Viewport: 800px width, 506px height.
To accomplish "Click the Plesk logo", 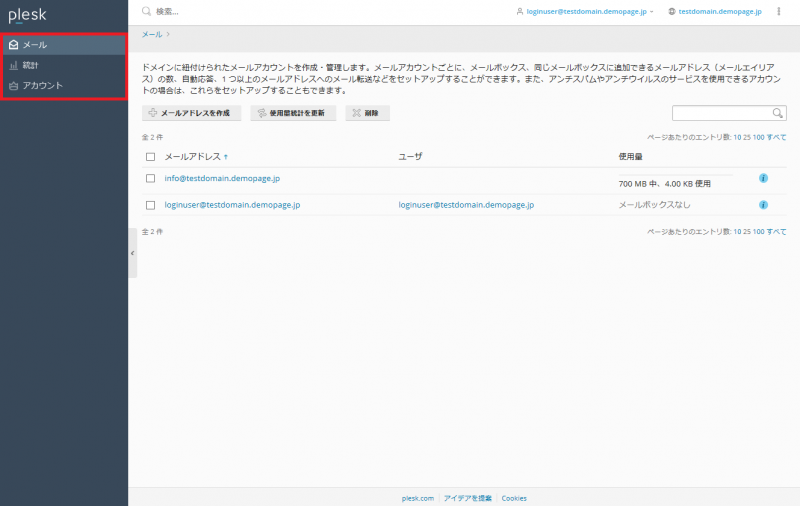I will point(28,15).
